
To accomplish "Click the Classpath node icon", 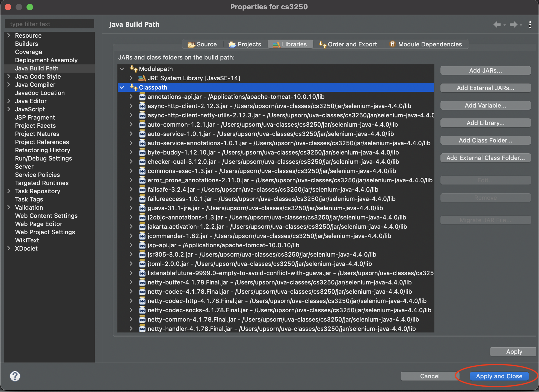I will click(x=134, y=87).
